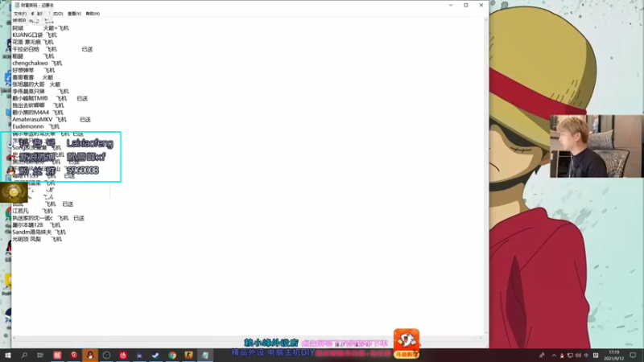Click the IME mode icon beside the clock
The image size is (644, 362).
pyautogui.click(x=596, y=356)
